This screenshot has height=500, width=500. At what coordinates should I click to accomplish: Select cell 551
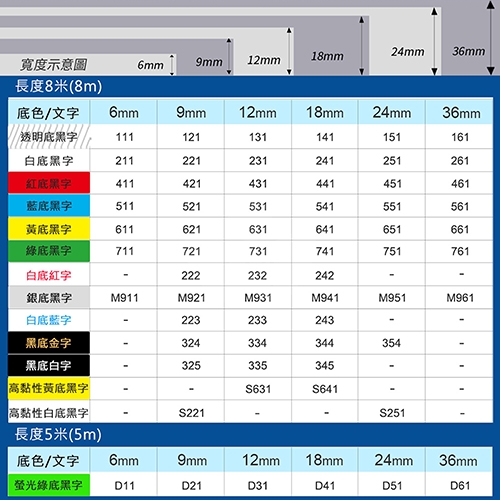392,207
